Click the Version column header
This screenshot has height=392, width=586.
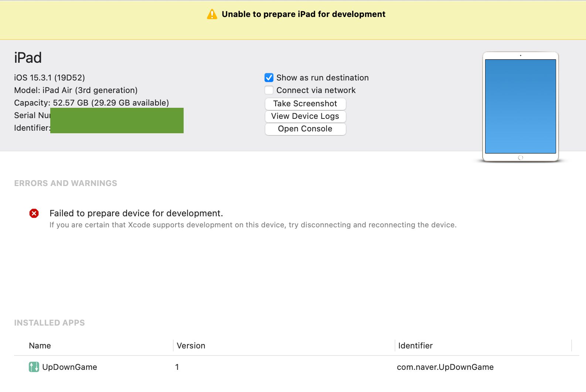tap(191, 346)
